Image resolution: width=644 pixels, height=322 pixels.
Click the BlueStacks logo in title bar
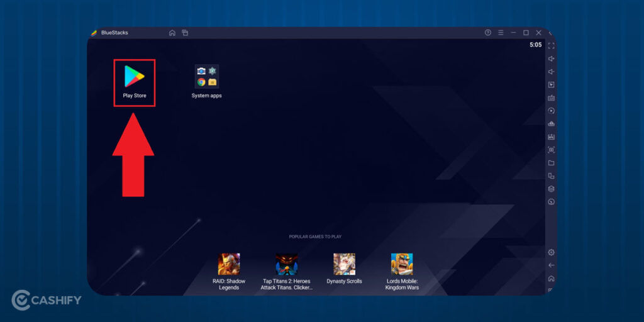click(94, 33)
